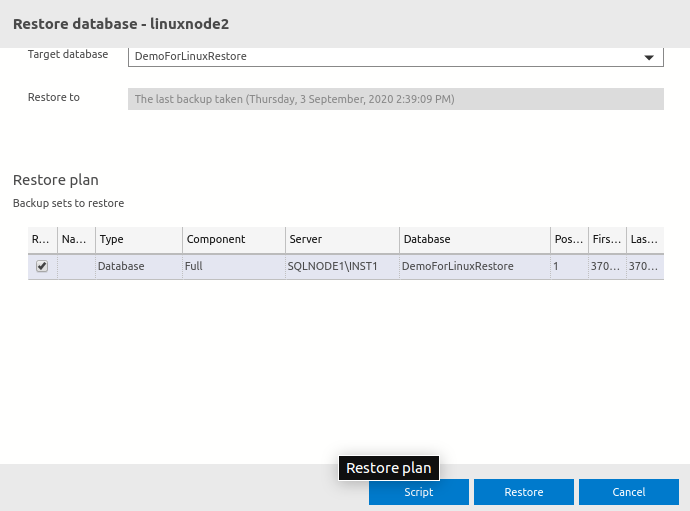Screen dimensions: 690x511
Task: Click the Restore checkbox column header
Action: pyautogui.click(x=42, y=240)
